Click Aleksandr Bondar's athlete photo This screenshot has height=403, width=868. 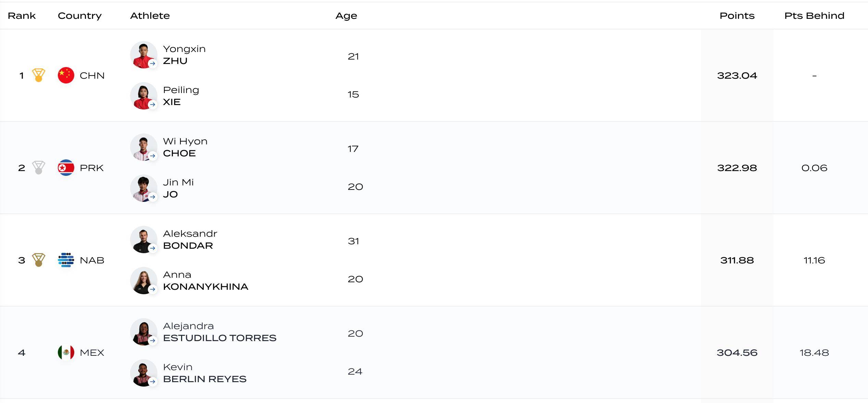143,239
